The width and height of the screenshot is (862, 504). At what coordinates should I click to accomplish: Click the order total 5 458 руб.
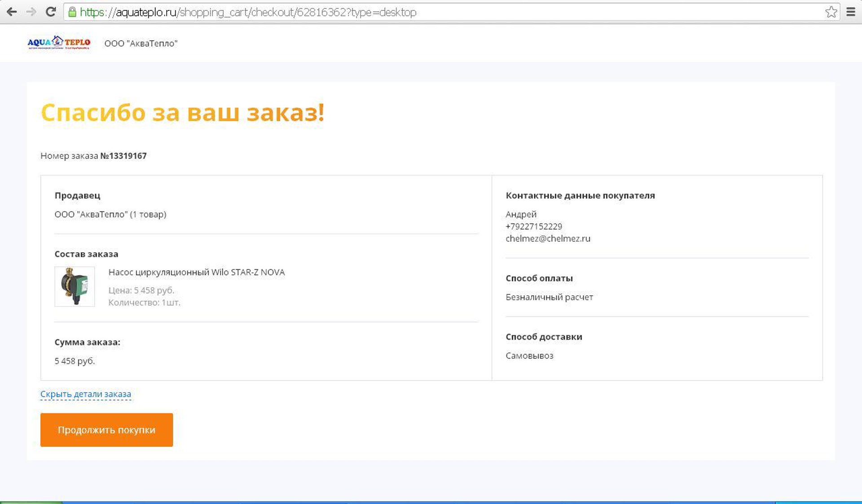point(75,361)
